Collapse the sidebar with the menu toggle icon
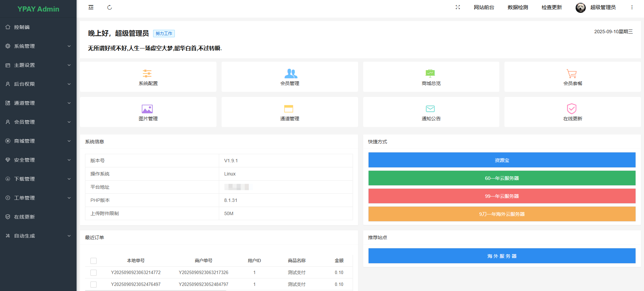Image resolution: width=644 pixels, height=291 pixels. [x=91, y=7]
